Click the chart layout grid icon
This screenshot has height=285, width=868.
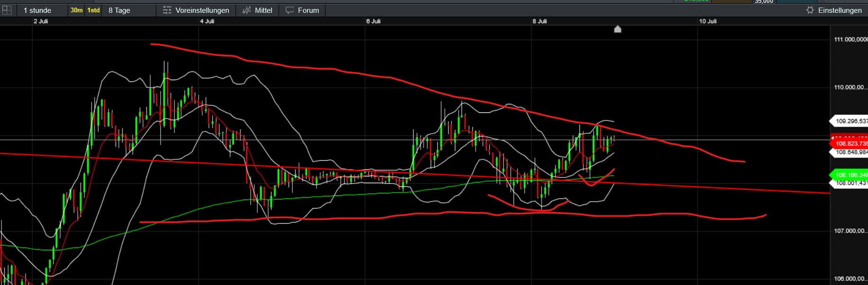tap(7, 10)
